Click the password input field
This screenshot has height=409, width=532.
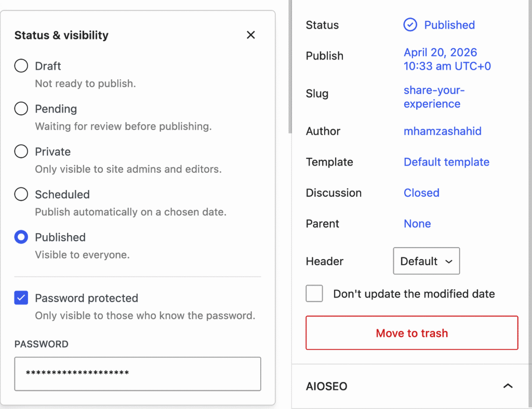tap(137, 374)
